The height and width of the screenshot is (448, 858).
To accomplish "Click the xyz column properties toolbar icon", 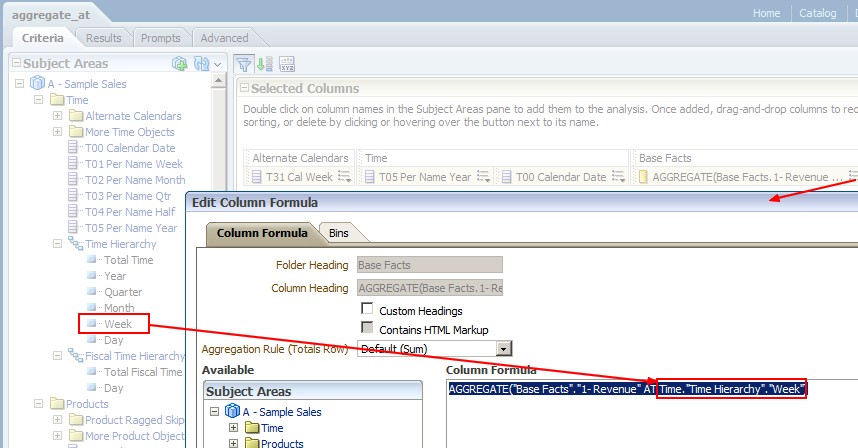I will tap(287, 64).
